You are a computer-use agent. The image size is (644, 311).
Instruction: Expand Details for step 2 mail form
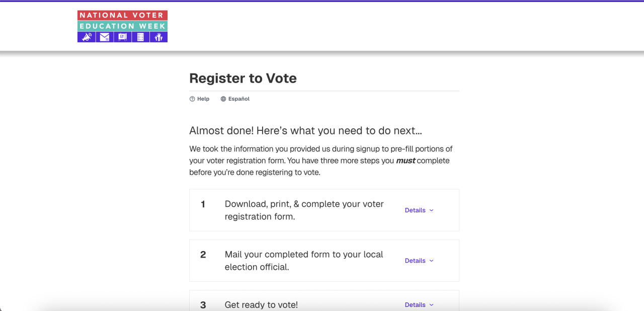[x=415, y=261]
